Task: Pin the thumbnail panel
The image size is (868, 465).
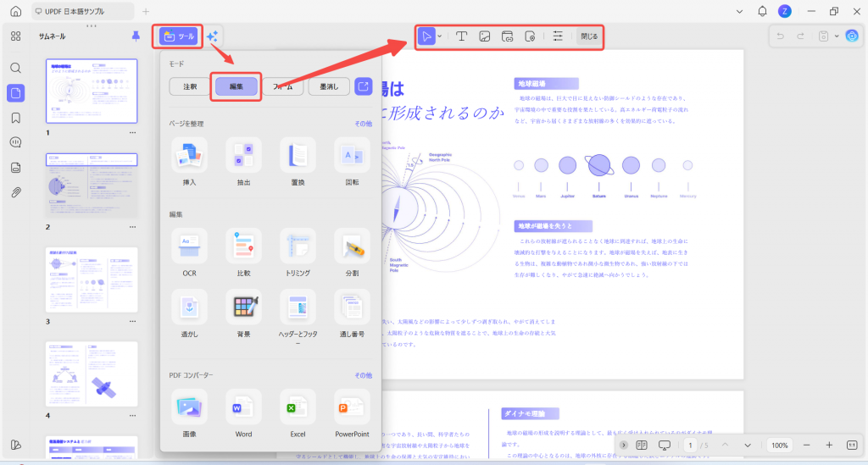Action: tap(136, 36)
